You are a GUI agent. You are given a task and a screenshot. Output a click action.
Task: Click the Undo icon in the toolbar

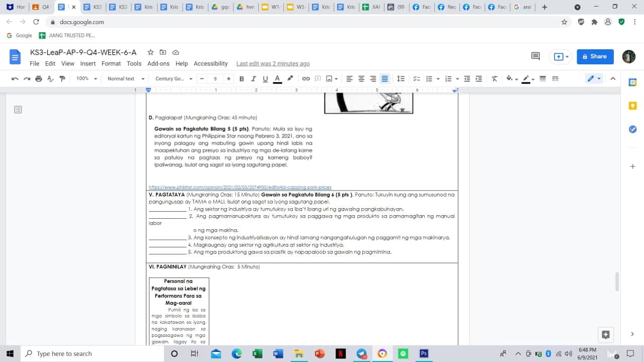[15, 79]
